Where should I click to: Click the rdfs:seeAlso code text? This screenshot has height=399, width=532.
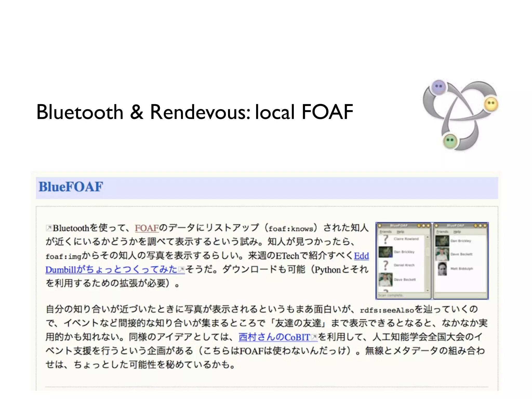(387, 310)
